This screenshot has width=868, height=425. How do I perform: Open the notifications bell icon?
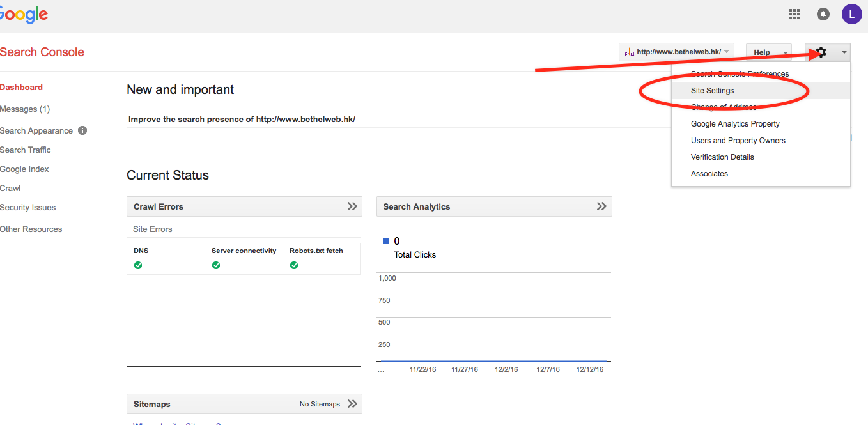coord(823,14)
